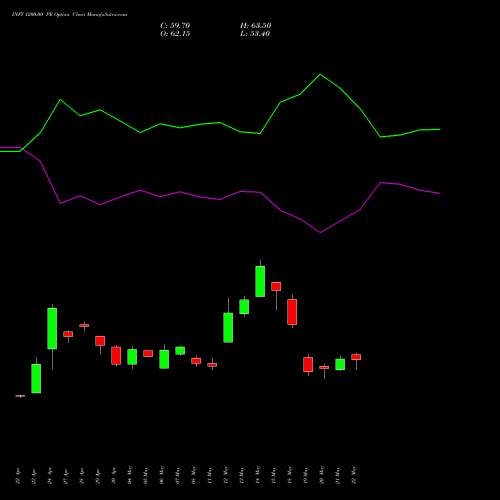Select the 04 May date label

click(130, 475)
